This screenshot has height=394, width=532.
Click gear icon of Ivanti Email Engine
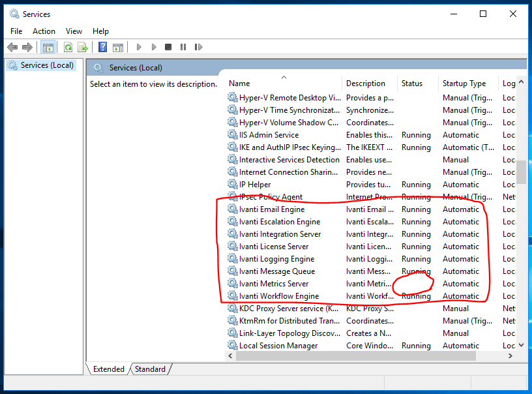click(232, 209)
